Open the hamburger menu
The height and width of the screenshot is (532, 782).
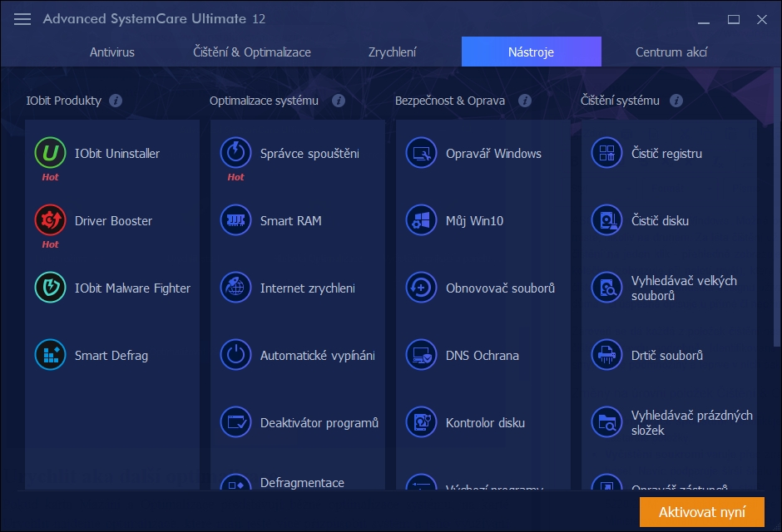pos(22,19)
